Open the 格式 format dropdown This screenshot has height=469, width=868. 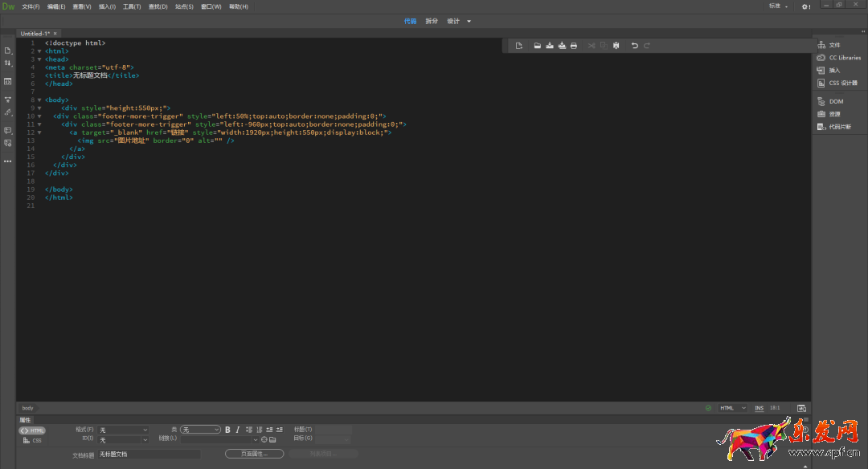[x=123, y=430]
